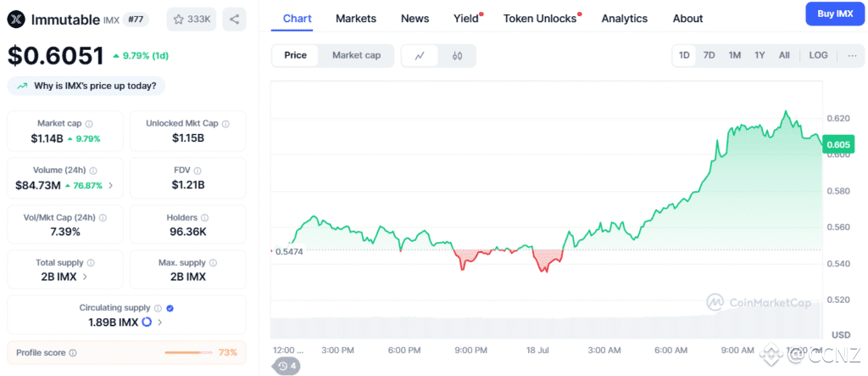Select the 1M time range

pyautogui.click(x=735, y=55)
